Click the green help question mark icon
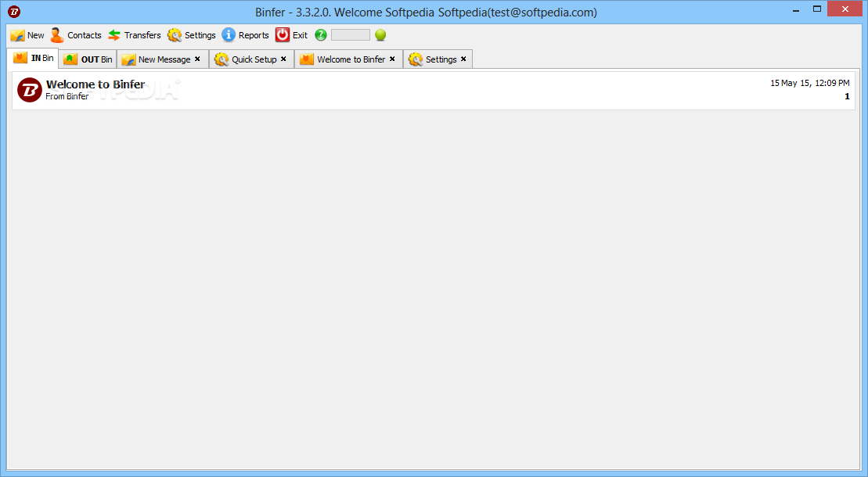The width and height of the screenshot is (868, 477). click(x=321, y=35)
